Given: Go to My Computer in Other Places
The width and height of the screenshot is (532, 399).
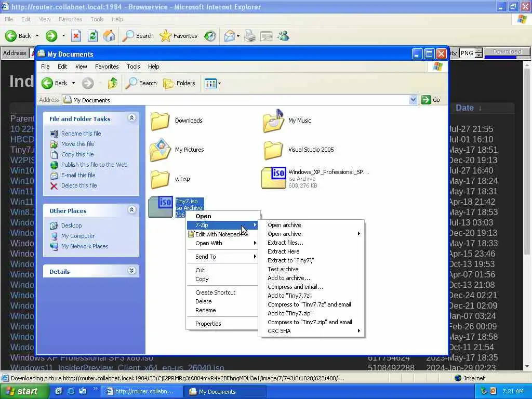Looking at the screenshot, I should pos(78,236).
